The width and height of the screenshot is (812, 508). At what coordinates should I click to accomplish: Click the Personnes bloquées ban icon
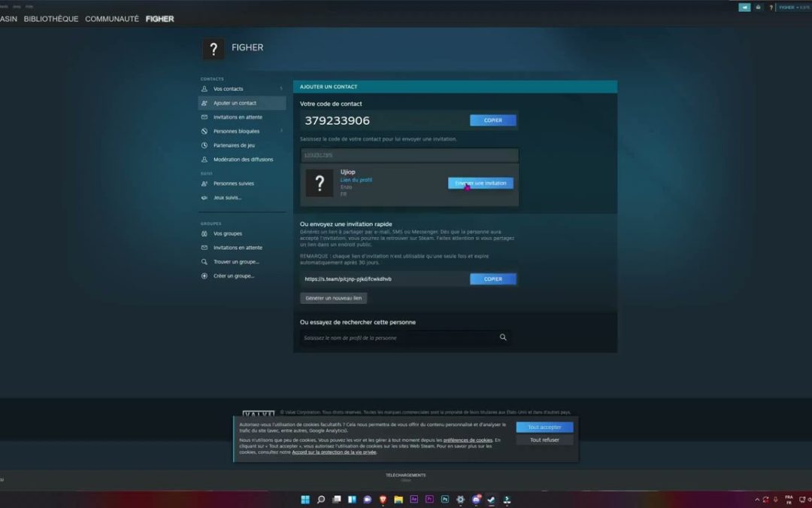[x=204, y=131]
